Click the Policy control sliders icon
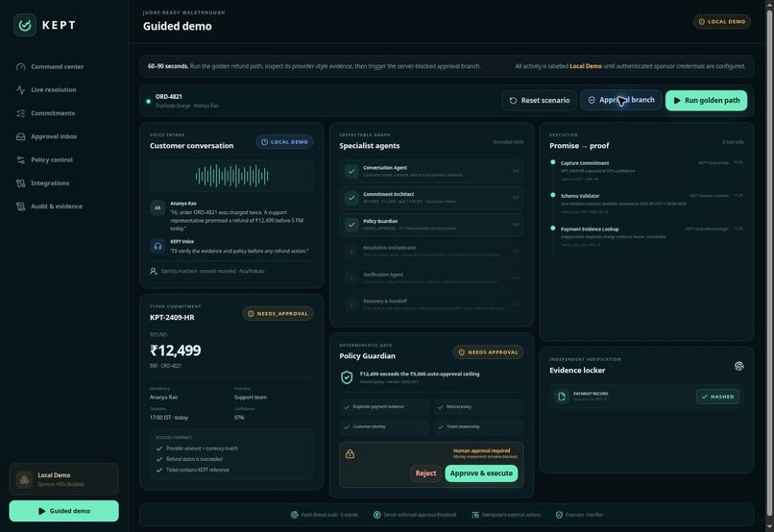The image size is (774, 532). [21, 160]
